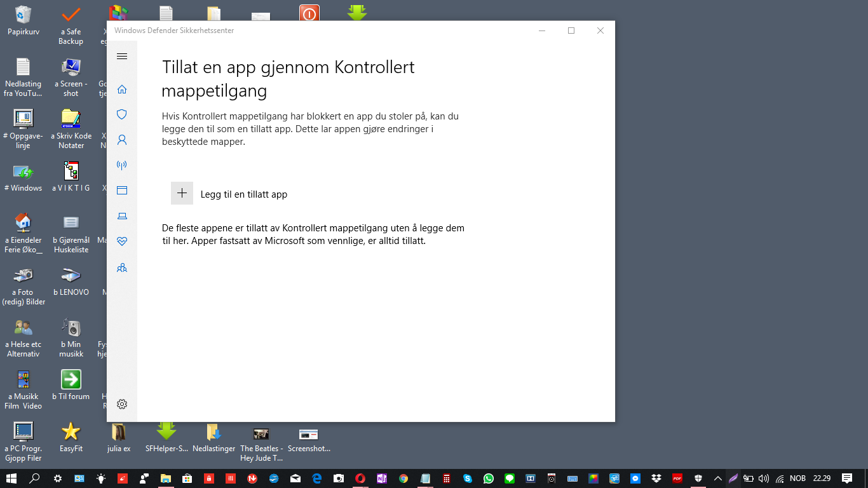Open battery status icon in tray

click(x=749, y=478)
